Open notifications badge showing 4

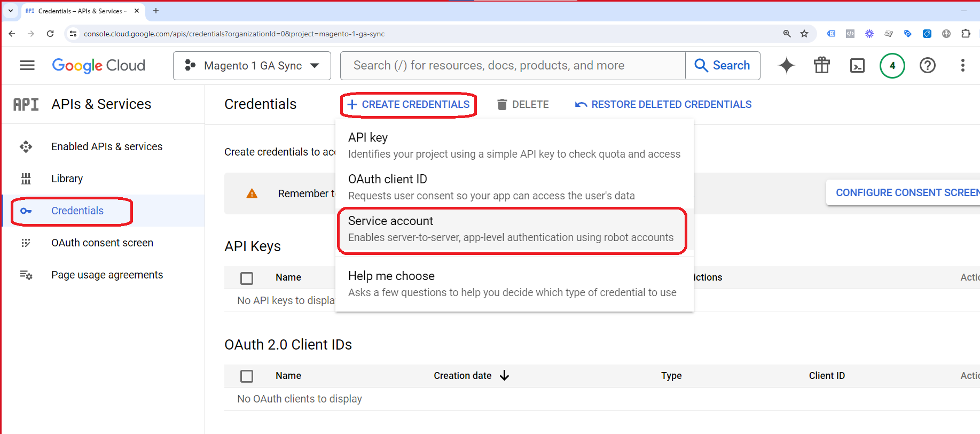coord(892,66)
